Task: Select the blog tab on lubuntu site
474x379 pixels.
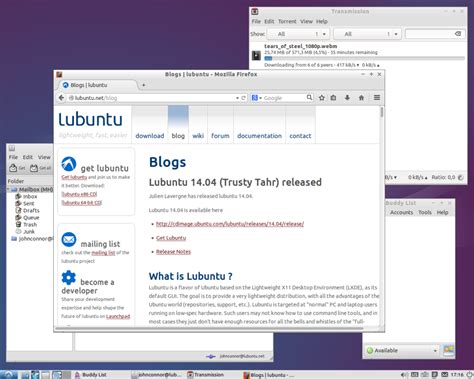Action: pyautogui.click(x=178, y=136)
